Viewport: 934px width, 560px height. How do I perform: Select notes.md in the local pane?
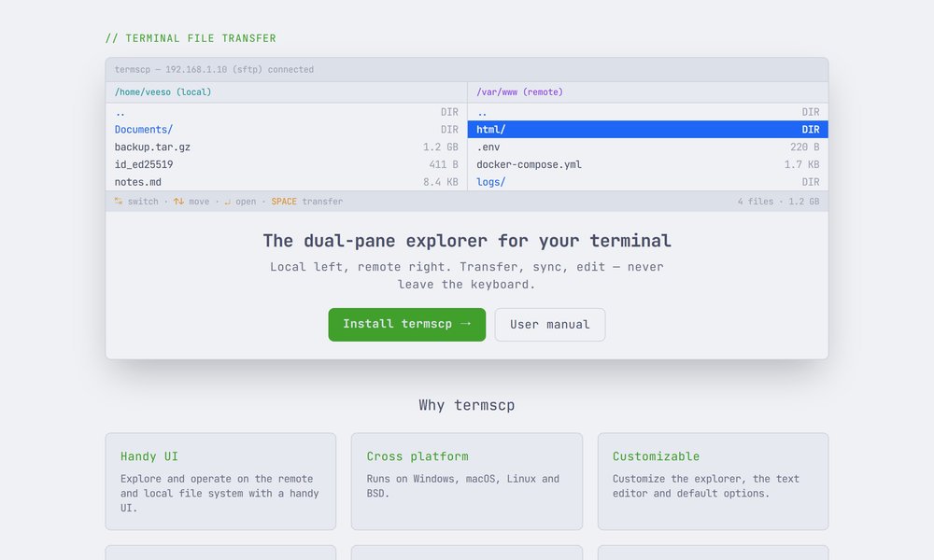coord(287,182)
